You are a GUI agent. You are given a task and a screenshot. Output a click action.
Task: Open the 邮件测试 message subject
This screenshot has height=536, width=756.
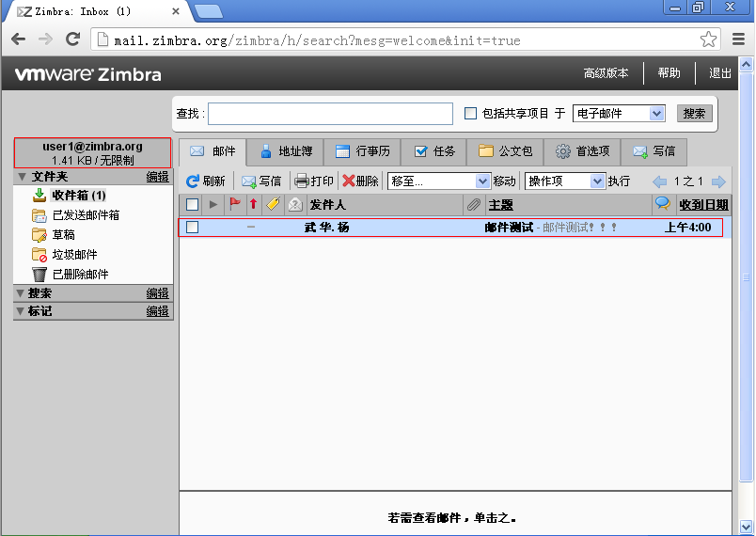point(509,227)
